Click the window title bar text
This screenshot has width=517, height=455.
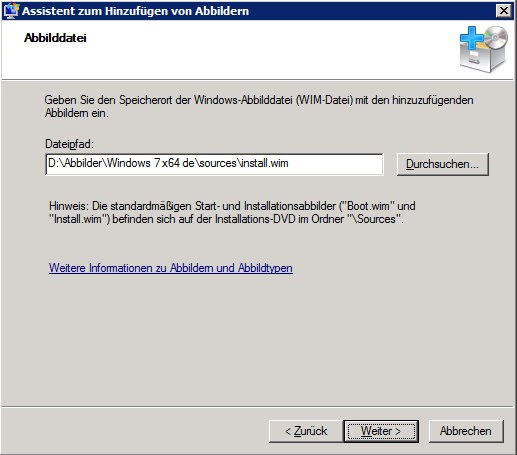coord(135,11)
